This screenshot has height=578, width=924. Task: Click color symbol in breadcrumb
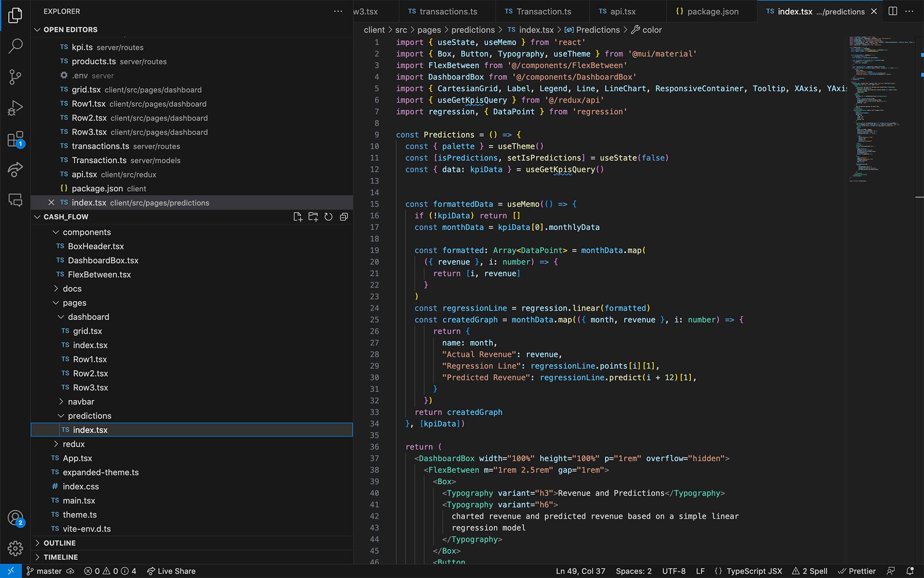click(647, 30)
